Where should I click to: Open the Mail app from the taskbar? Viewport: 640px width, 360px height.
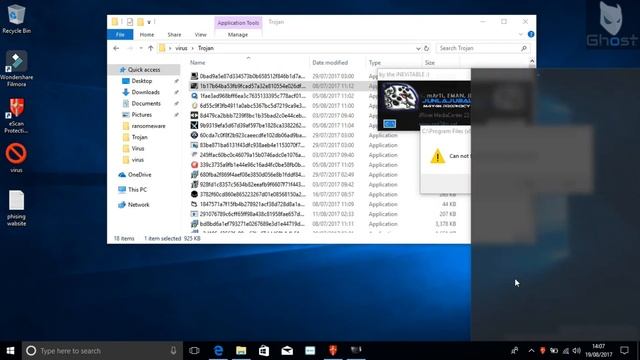[x=287, y=351]
